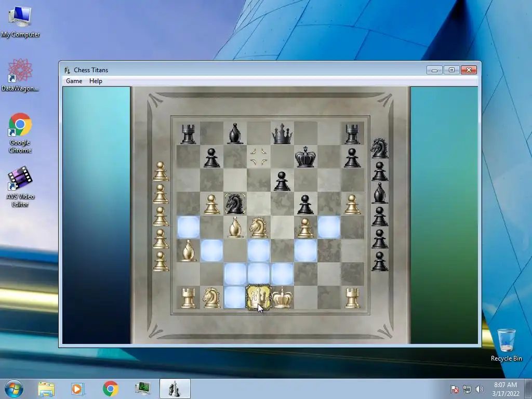This screenshot has width=532, height=399.
Task: Pick the white knight on d4
Action: (x=258, y=228)
